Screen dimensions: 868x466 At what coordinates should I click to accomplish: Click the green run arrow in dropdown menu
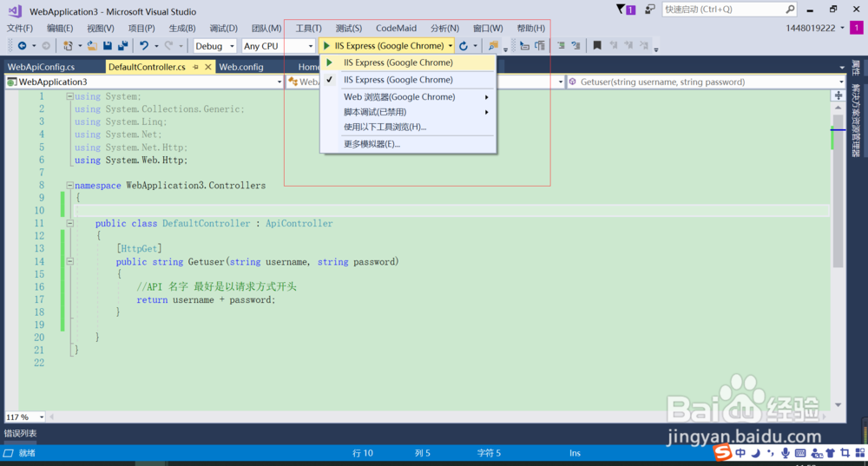click(x=329, y=62)
